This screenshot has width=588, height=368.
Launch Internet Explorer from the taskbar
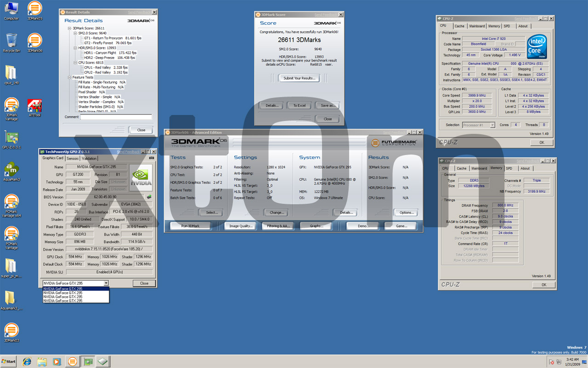(27, 362)
